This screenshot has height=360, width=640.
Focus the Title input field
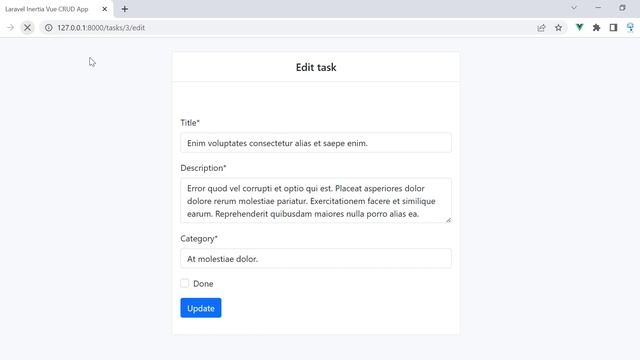[316, 143]
